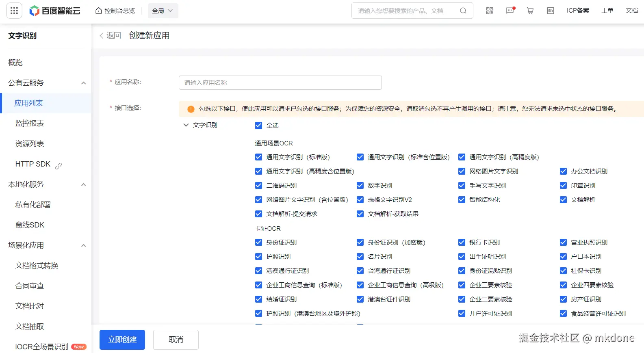Uncheck 印章识别 checkbox
The width and height of the screenshot is (644, 353).
tap(563, 186)
